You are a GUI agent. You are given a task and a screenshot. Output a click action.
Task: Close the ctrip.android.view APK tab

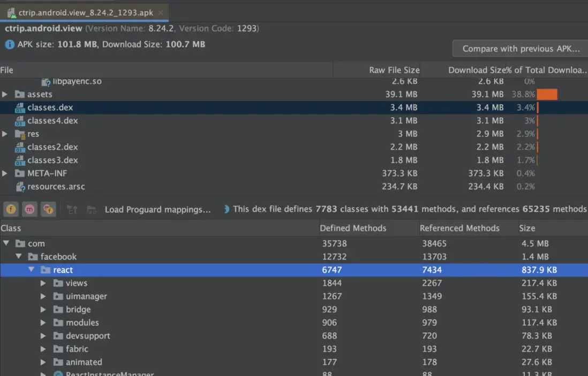(161, 12)
